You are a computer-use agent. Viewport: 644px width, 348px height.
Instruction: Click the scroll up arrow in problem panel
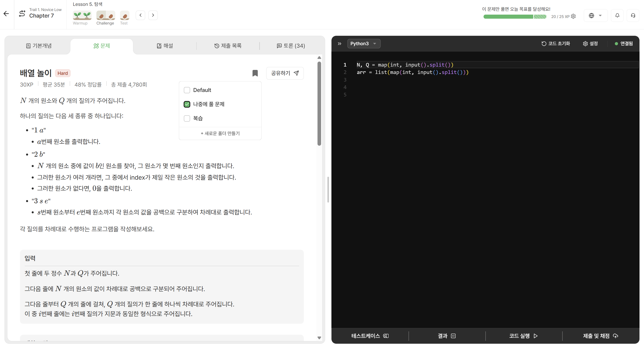pos(319,58)
